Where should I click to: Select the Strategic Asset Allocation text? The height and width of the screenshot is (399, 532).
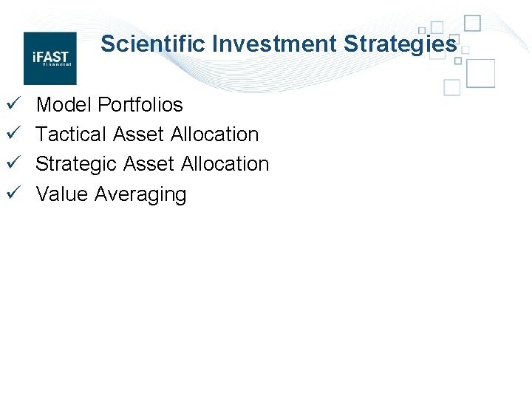152,164
